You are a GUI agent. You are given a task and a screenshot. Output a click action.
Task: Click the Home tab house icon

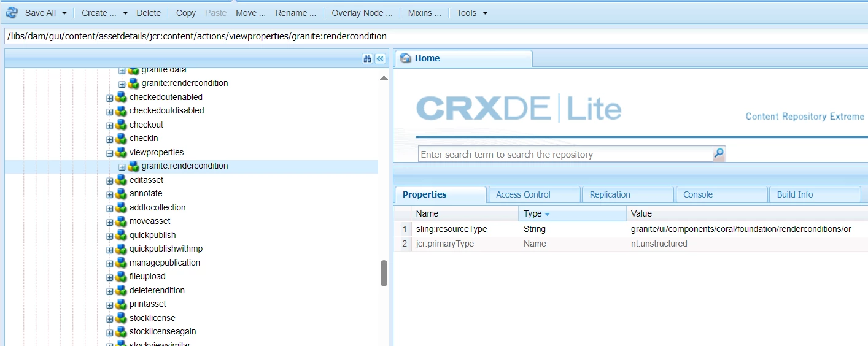(405, 58)
